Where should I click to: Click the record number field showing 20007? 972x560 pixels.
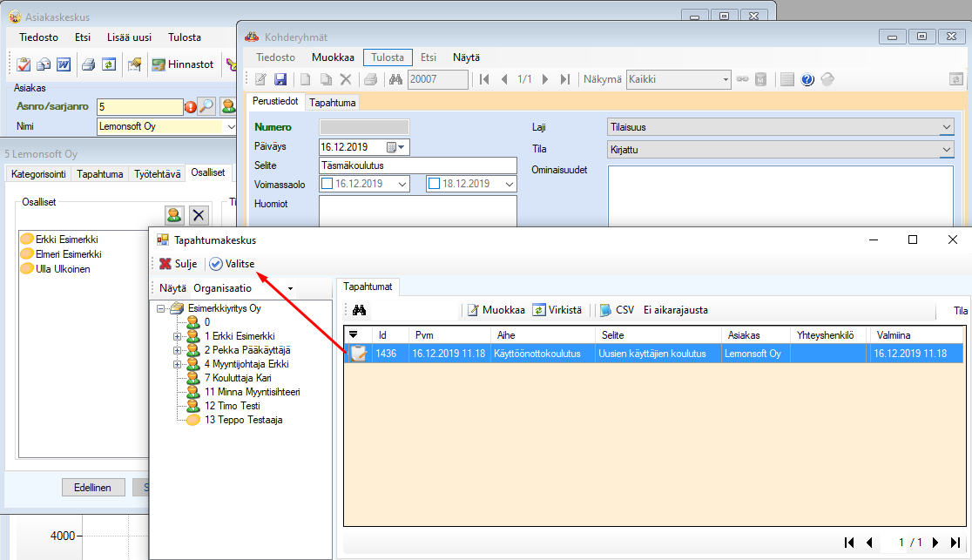(437, 79)
